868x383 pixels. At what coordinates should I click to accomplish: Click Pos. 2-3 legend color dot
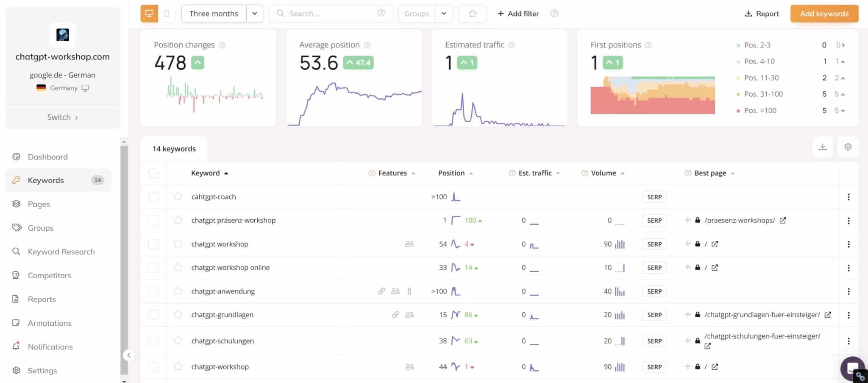[738, 45]
